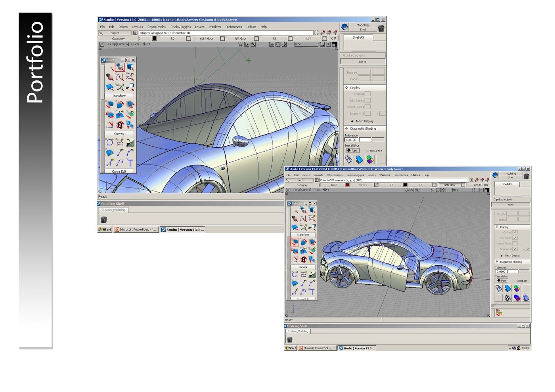The height and width of the screenshot is (392, 555).
Task: Select the Rotate tool in upper-left window's Transform palette
Action: [x=120, y=105]
